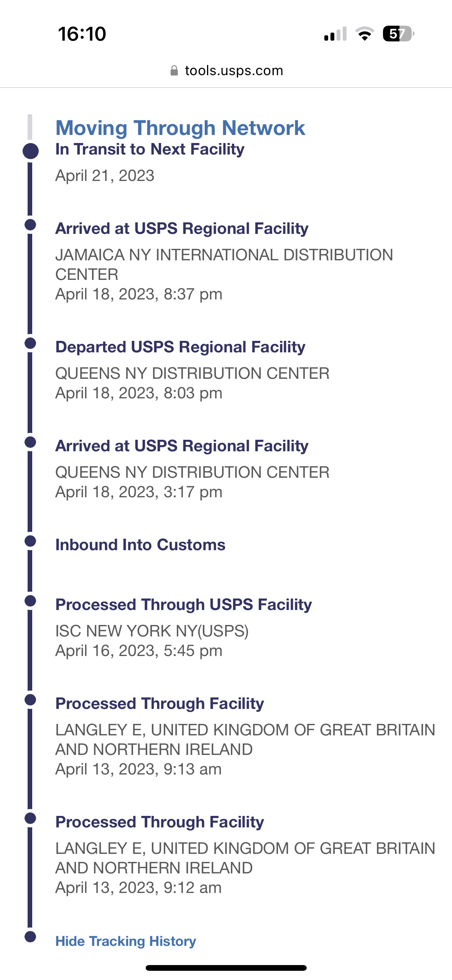Screen dimensions: 452x980
Task: Tap the dot beside Hide Tracking History
Action: click(x=30, y=937)
